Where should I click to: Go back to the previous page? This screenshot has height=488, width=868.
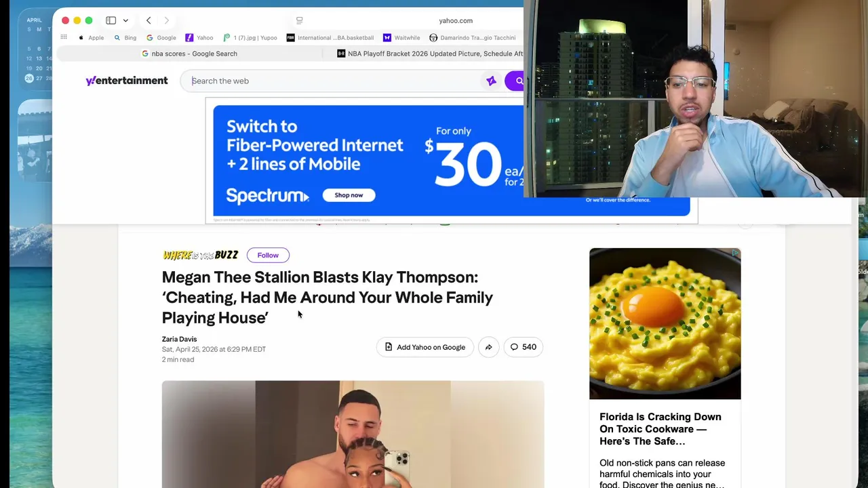149,20
